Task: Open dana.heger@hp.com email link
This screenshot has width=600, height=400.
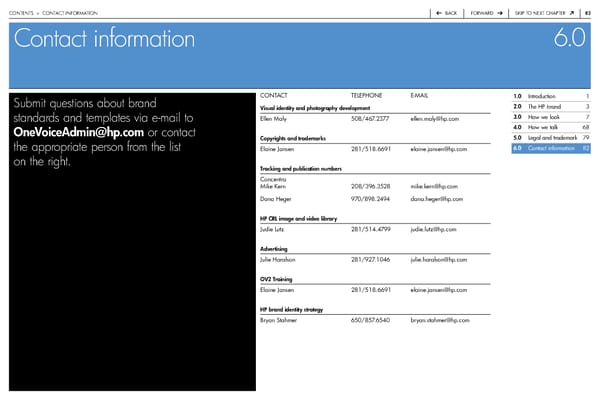Action: tap(436, 199)
